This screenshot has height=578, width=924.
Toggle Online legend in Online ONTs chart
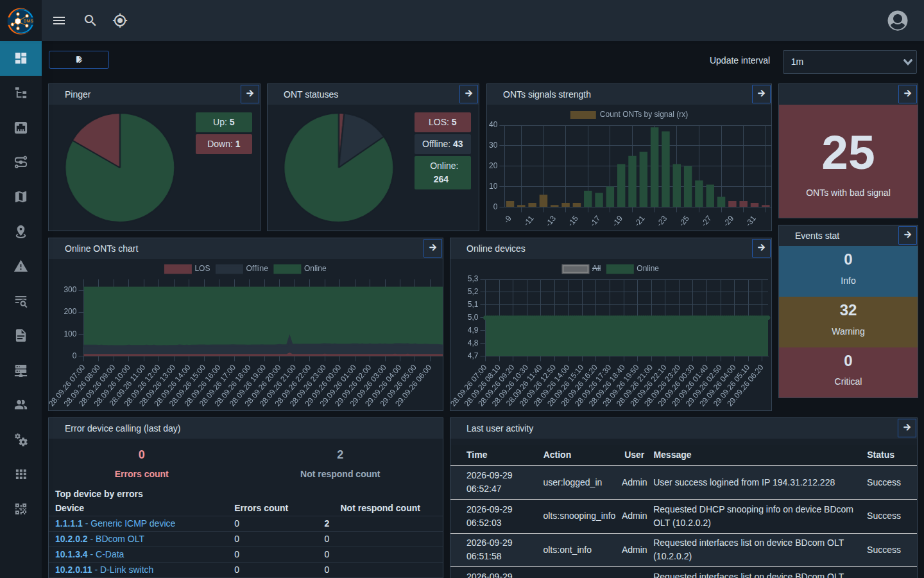(300, 268)
